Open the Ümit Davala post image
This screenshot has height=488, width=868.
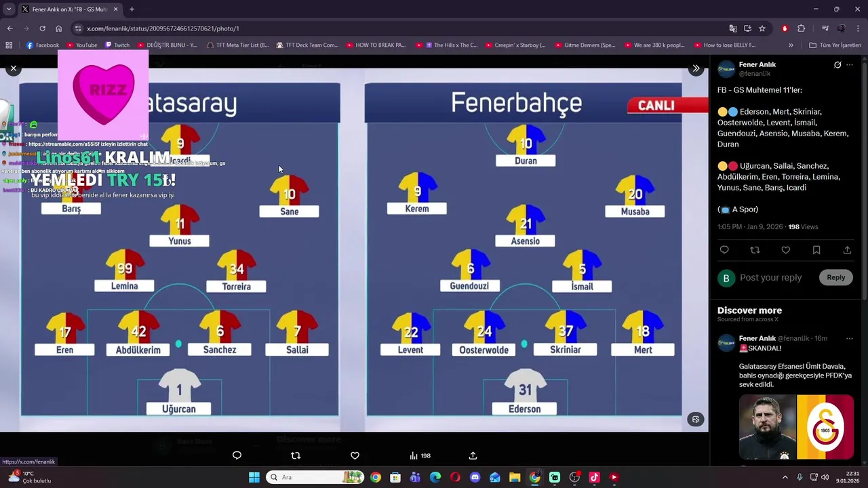tap(796, 427)
